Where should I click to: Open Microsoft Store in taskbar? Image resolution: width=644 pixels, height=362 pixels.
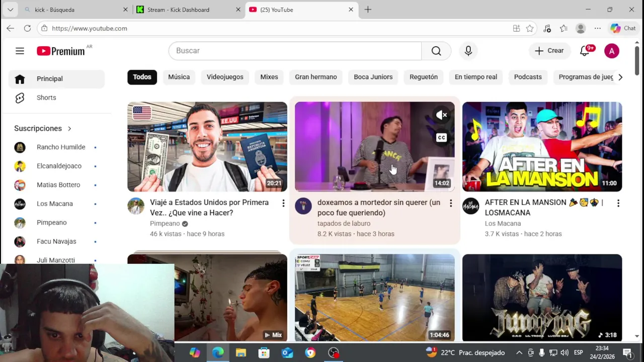click(264, 353)
